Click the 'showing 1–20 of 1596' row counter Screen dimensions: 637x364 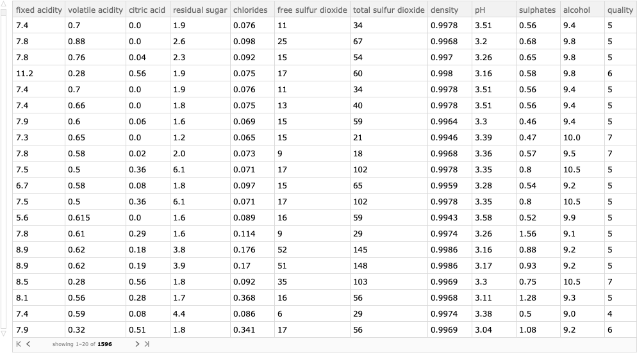coord(82,344)
